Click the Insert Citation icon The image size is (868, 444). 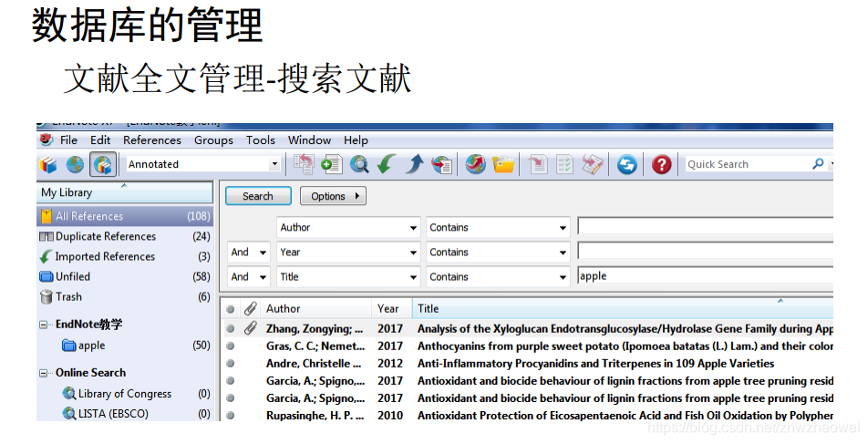coord(537,164)
